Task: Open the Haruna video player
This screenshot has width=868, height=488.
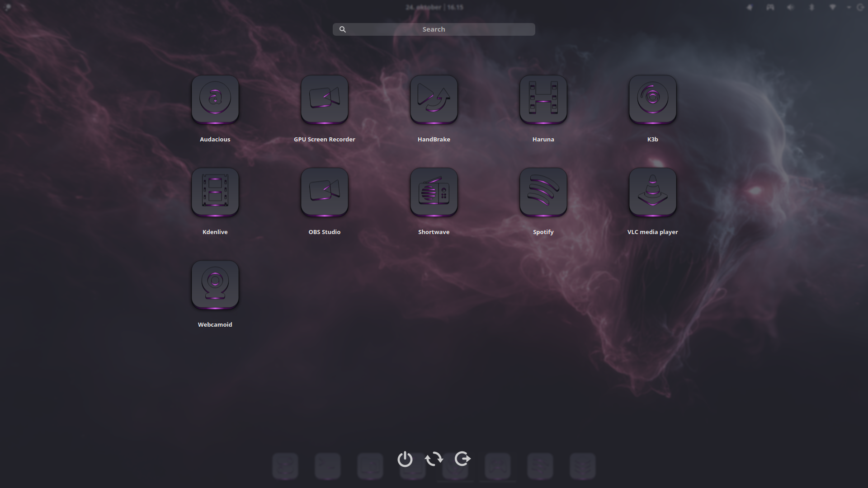Action: [543, 99]
